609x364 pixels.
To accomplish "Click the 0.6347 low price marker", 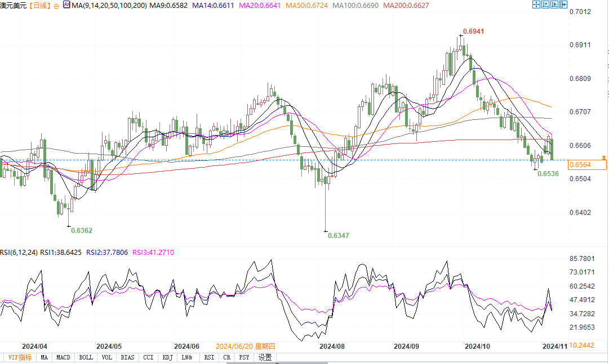I will (338, 236).
